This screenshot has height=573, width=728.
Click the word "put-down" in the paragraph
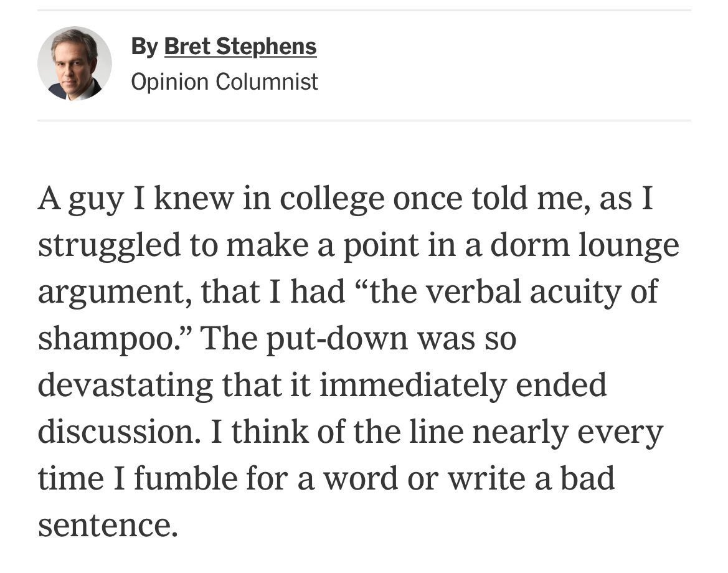(337, 338)
